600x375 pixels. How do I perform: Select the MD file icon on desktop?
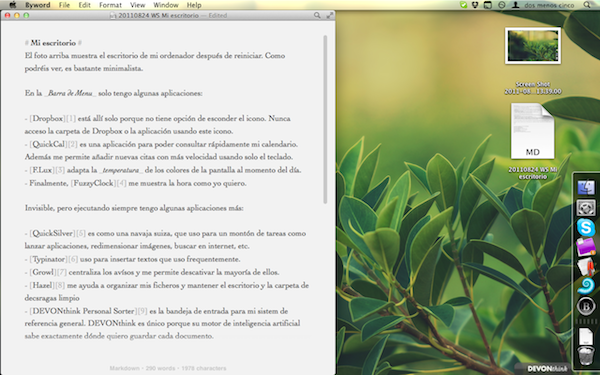tap(533, 131)
